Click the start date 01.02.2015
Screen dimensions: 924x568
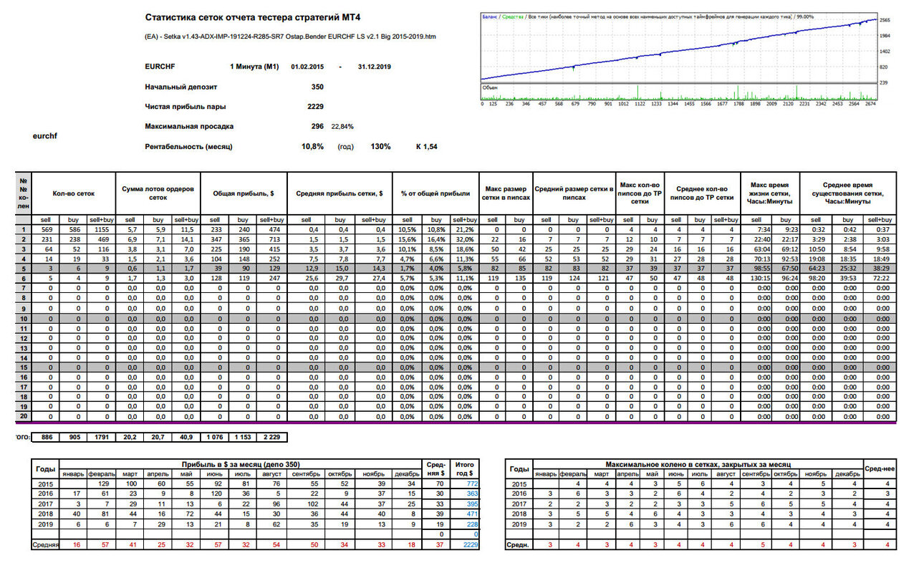point(307,67)
